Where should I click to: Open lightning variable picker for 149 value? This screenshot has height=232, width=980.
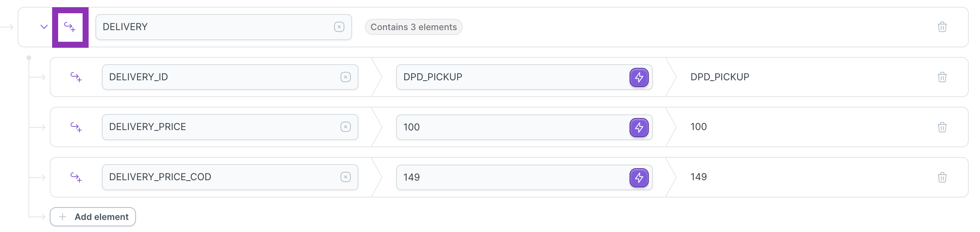click(x=639, y=178)
